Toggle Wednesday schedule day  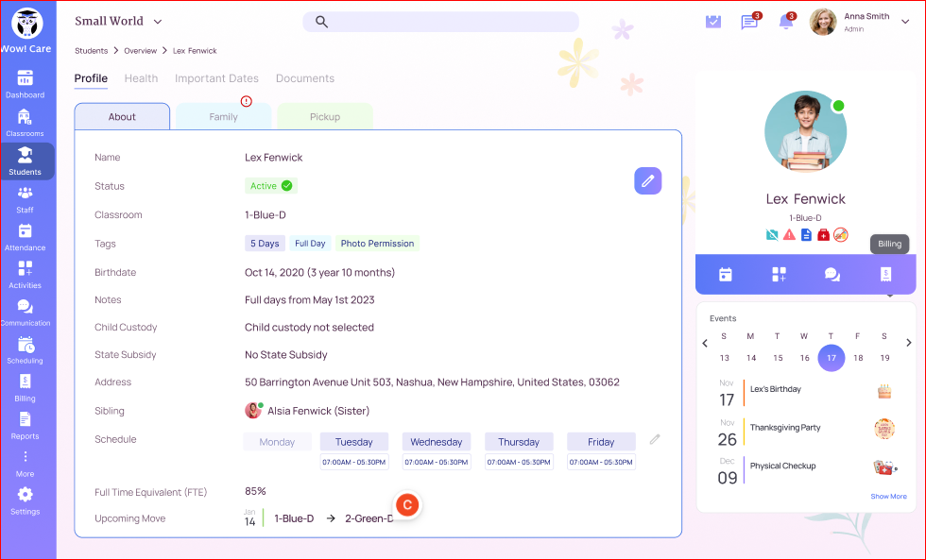click(437, 442)
